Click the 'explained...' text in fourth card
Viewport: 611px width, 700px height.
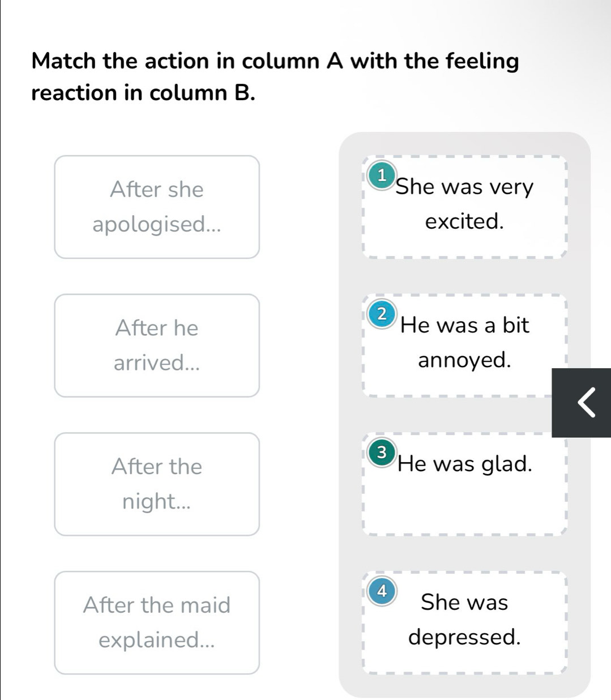tap(157, 640)
